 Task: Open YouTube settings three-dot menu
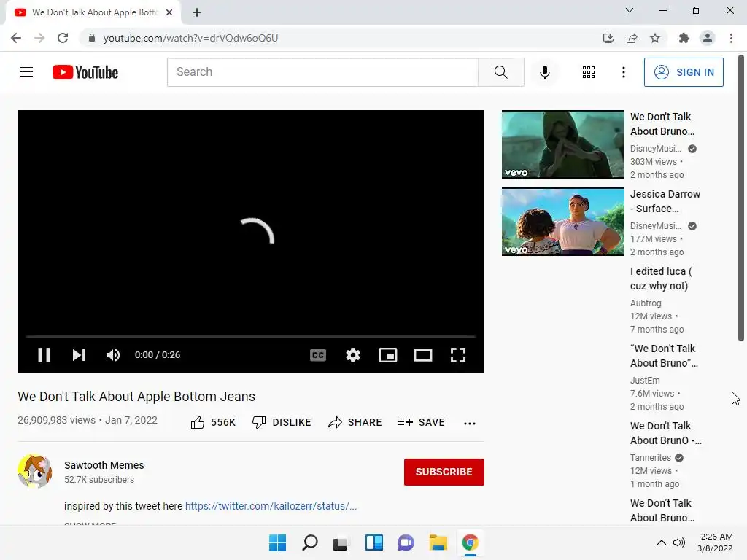(623, 72)
